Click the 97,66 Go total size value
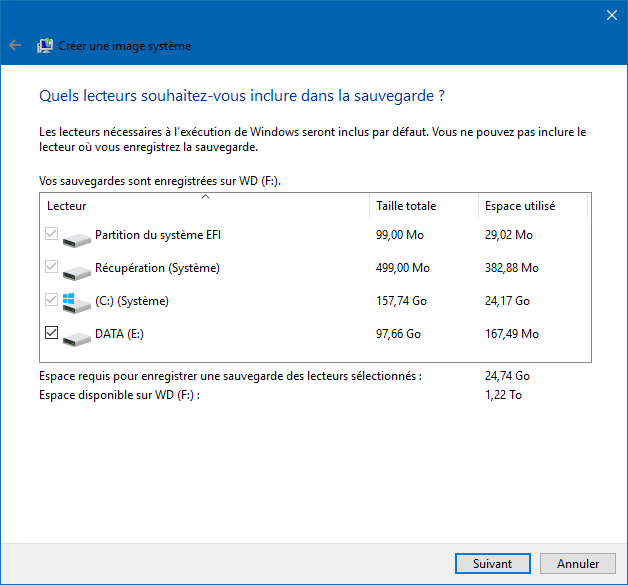 click(398, 334)
